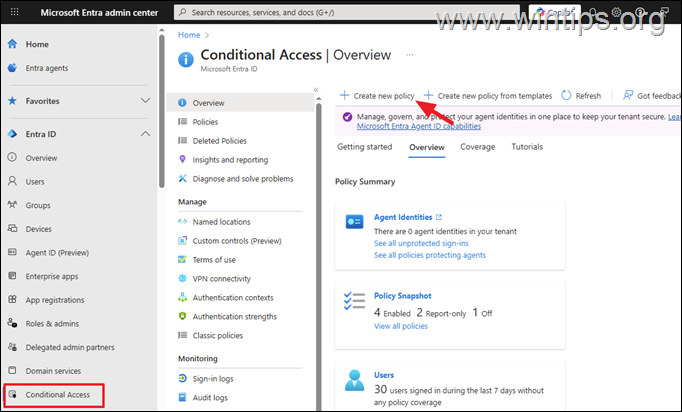Click Create new policy button

(377, 96)
